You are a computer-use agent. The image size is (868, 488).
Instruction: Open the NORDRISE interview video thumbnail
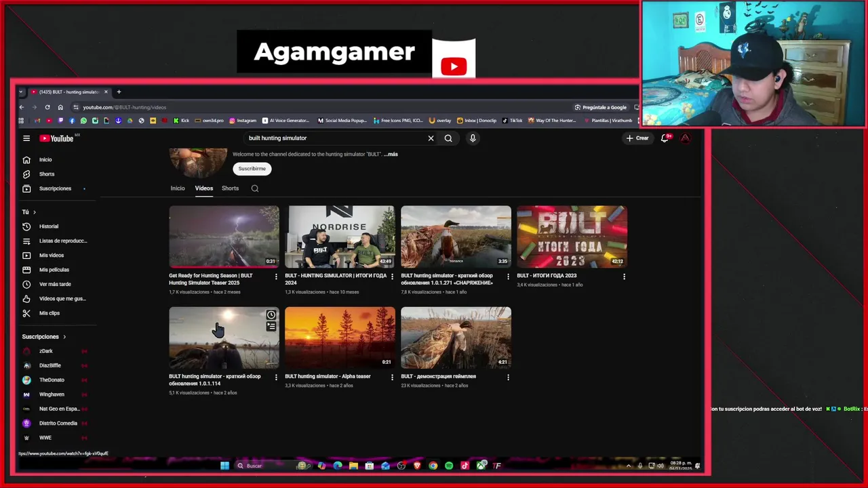click(x=340, y=237)
